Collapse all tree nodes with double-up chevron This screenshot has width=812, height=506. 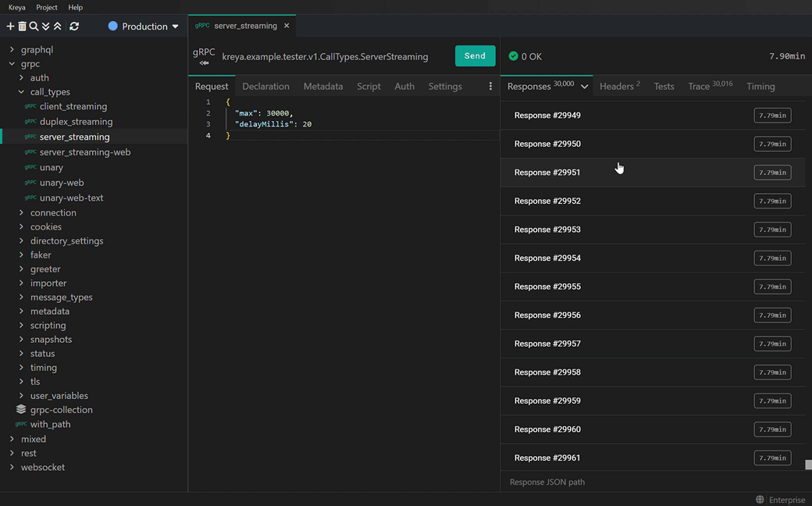point(57,27)
